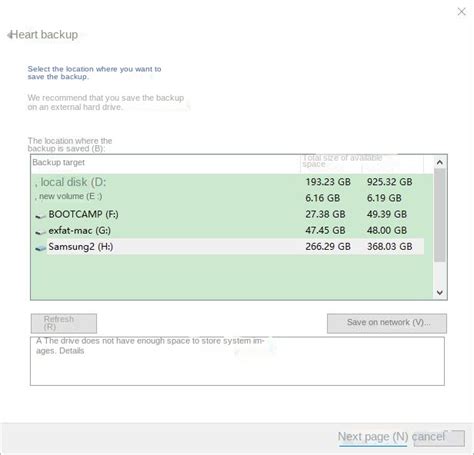The height and width of the screenshot is (455, 474).
Task: Click the 193.23 GB value for D:
Action: (x=328, y=182)
